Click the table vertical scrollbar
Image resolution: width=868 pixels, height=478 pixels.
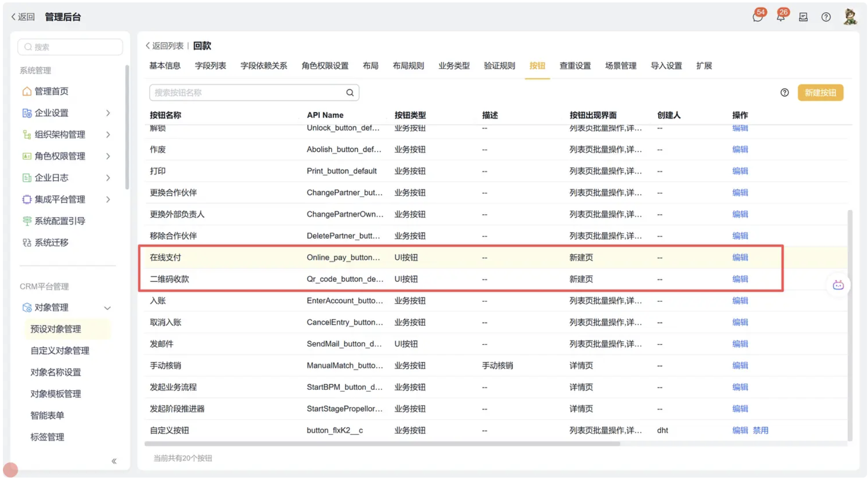coord(850,325)
